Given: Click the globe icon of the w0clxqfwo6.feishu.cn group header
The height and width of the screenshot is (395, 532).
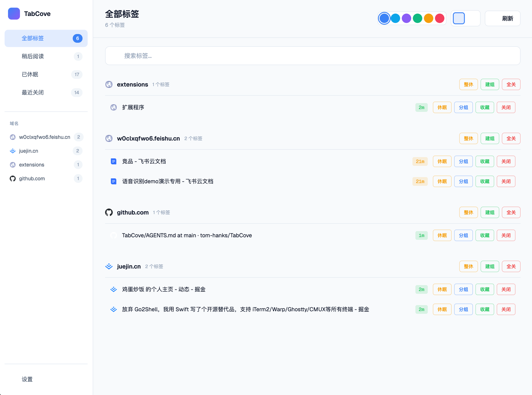Looking at the screenshot, I should point(109,138).
